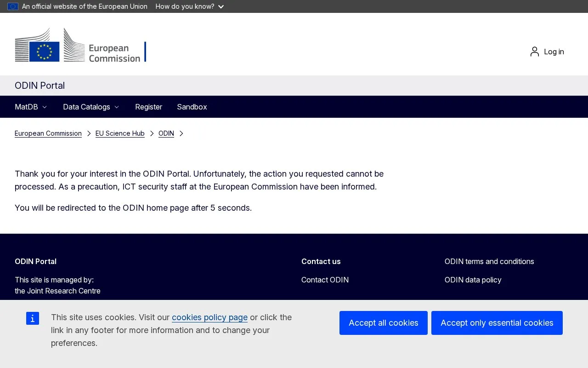This screenshot has height=368, width=588.
Task: Open the Sandbox menu item
Action: [192, 107]
